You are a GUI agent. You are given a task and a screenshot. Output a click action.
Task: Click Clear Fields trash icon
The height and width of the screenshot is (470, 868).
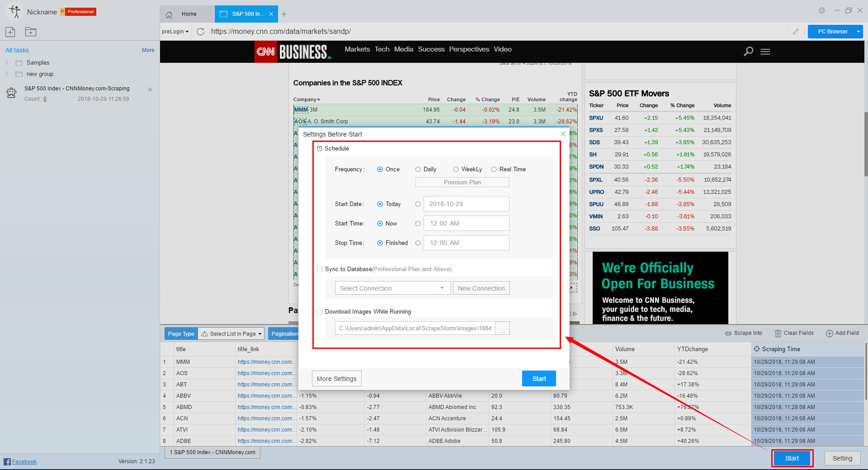778,334
